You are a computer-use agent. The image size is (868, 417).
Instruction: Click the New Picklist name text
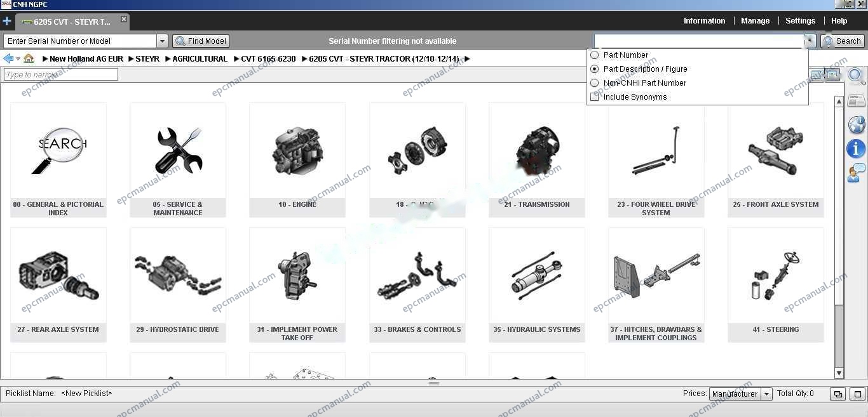[86, 394]
